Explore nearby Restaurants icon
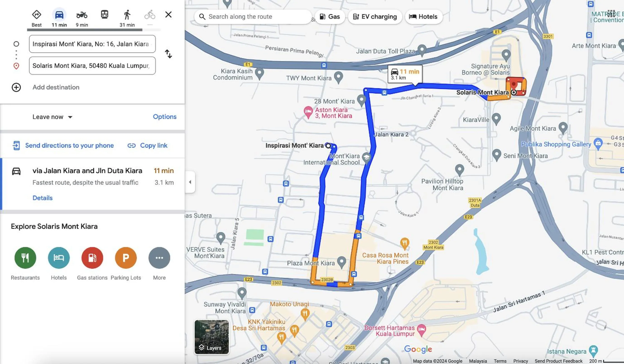Screen dimensions: 624x364 pos(25,258)
